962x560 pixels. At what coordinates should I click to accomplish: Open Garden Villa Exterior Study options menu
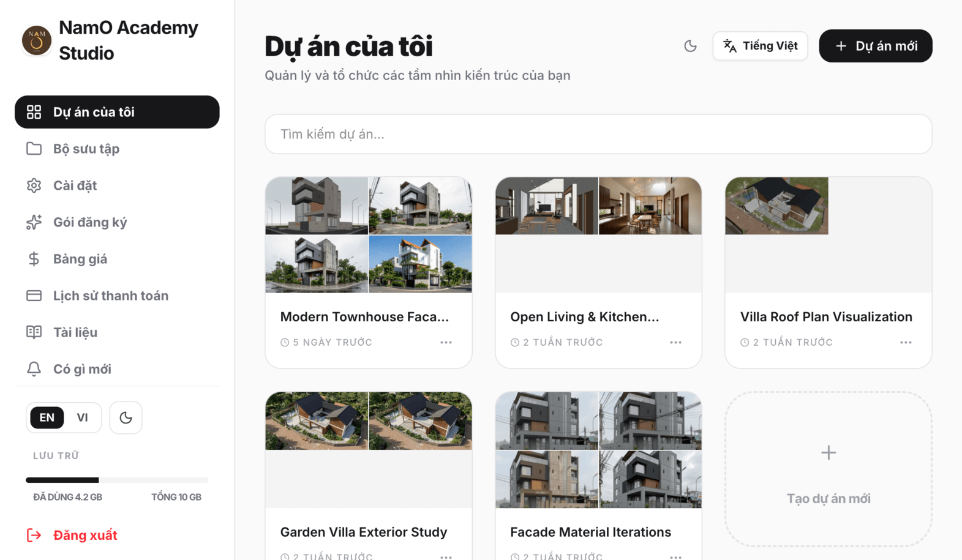[x=446, y=557]
